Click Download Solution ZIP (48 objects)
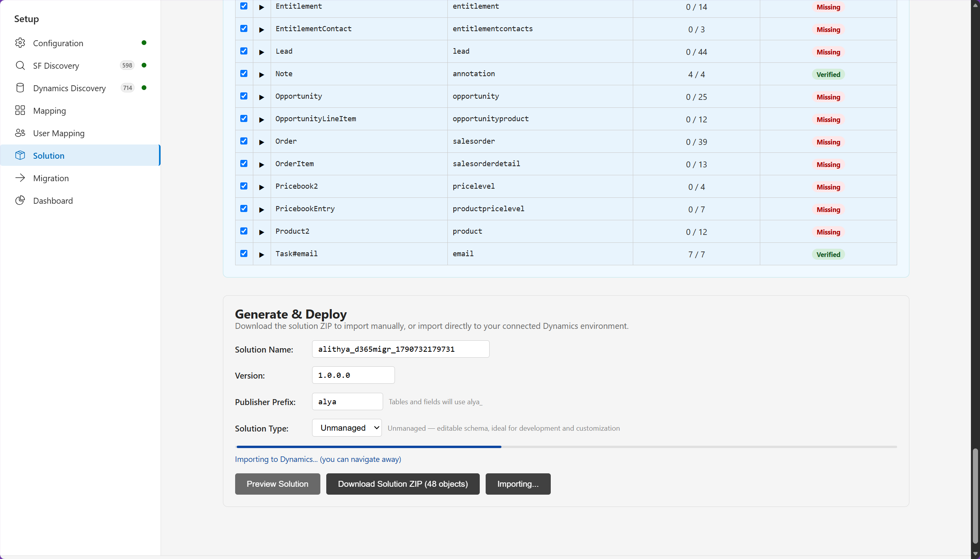This screenshot has width=980, height=559. [403, 484]
